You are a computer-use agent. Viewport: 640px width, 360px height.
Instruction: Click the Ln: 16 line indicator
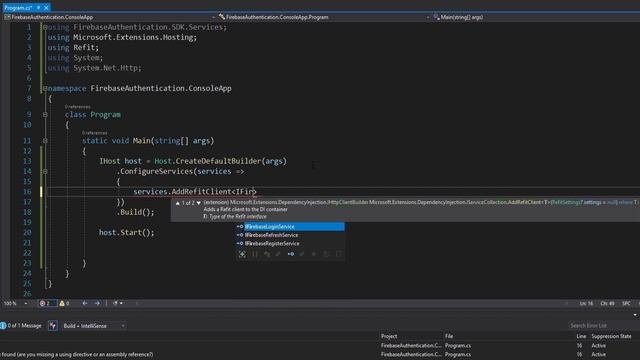pyautogui.click(x=586, y=304)
